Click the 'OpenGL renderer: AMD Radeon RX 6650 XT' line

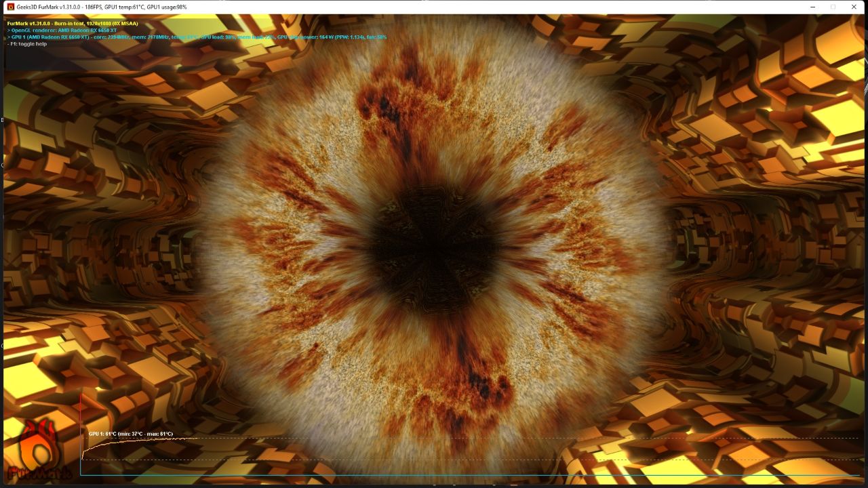(60, 30)
